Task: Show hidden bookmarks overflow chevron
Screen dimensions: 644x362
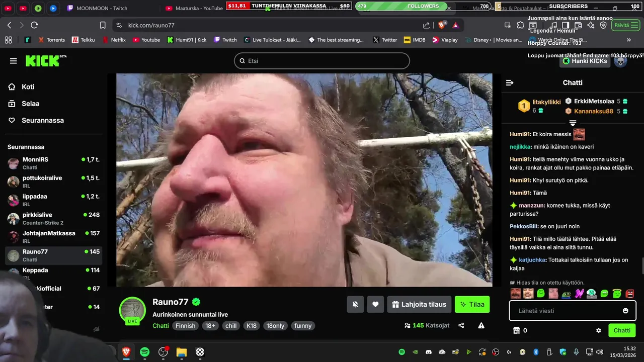Action: click(x=628, y=40)
